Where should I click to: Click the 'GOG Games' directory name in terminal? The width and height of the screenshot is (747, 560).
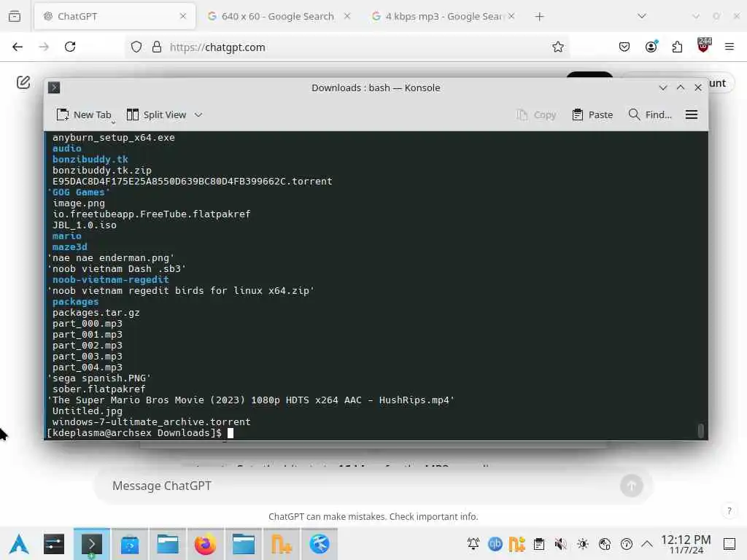click(78, 192)
